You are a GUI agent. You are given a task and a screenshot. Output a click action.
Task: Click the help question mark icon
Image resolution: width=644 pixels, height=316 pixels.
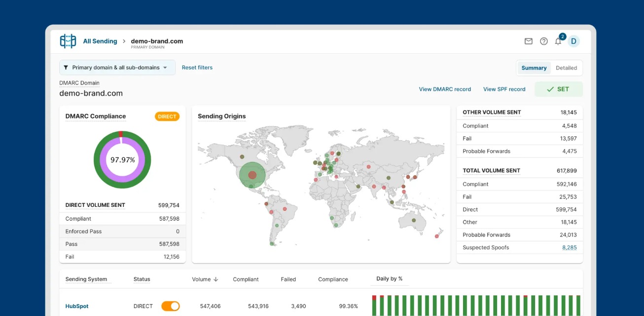click(543, 41)
